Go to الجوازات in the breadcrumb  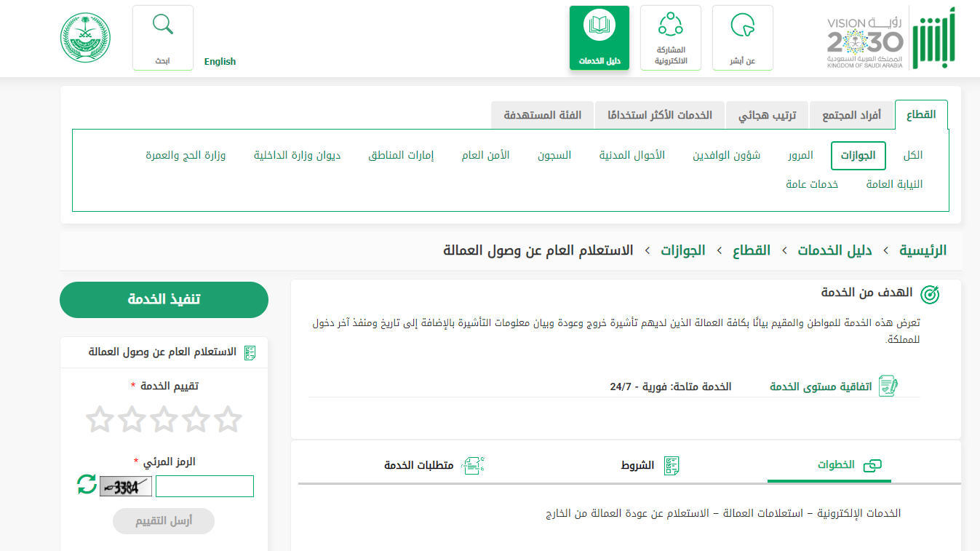(x=683, y=250)
